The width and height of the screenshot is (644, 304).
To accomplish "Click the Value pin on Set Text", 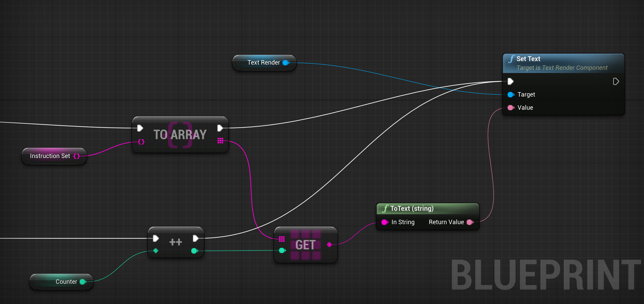I will 511,108.
